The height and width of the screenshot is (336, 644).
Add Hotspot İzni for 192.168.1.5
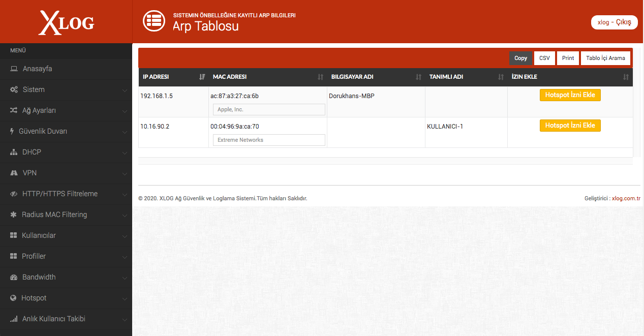(x=570, y=95)
